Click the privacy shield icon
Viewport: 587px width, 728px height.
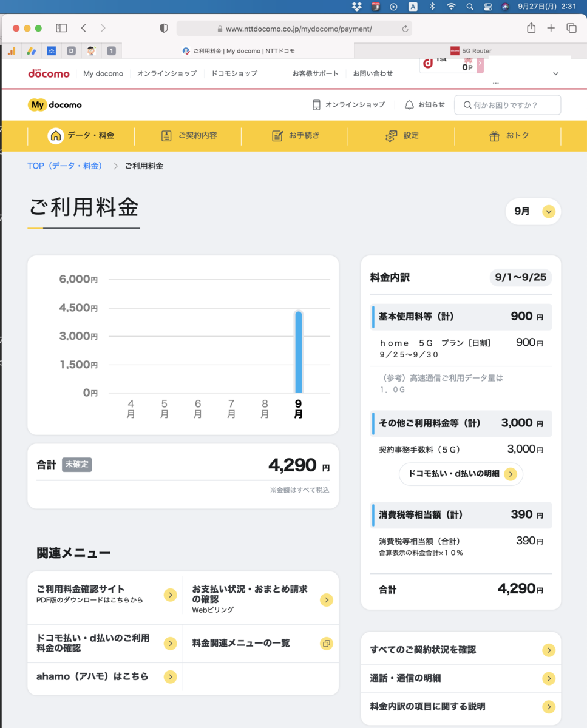(163, 28)
